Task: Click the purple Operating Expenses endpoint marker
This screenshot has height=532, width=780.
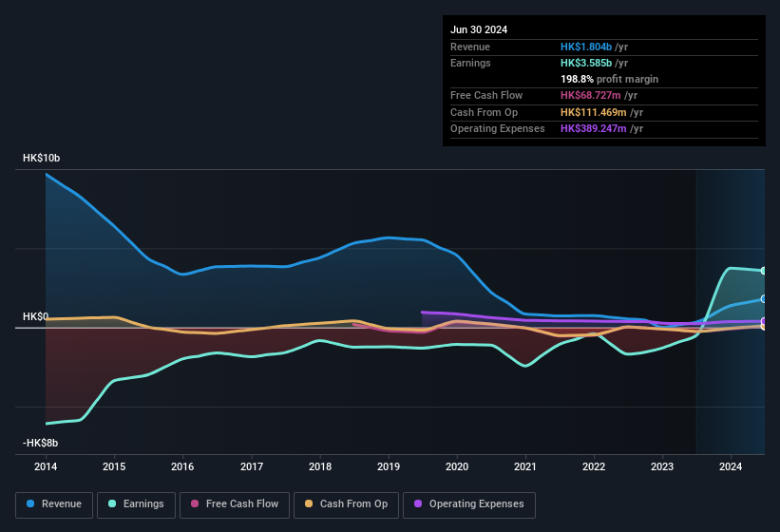Action: click(764, 321)
